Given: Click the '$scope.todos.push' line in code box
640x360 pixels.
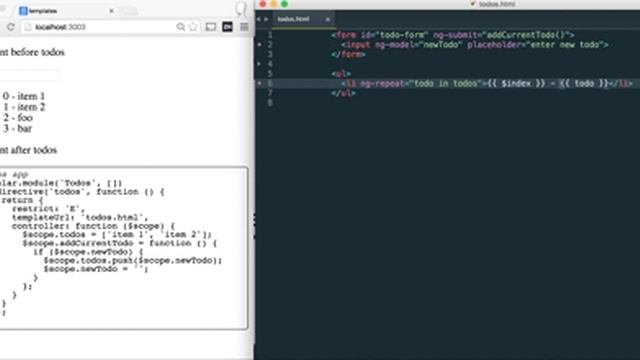Looking at the screenshot, I should pos(133,260).
